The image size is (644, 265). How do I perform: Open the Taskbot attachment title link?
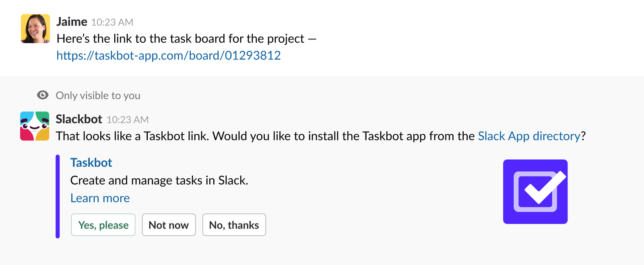tap(91, 162)
